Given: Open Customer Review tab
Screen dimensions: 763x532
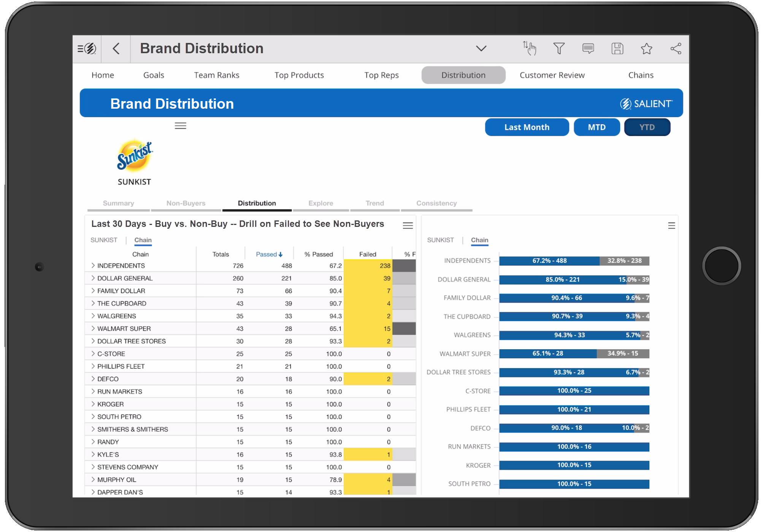Looking at the screenshot, I should (552, 75).
